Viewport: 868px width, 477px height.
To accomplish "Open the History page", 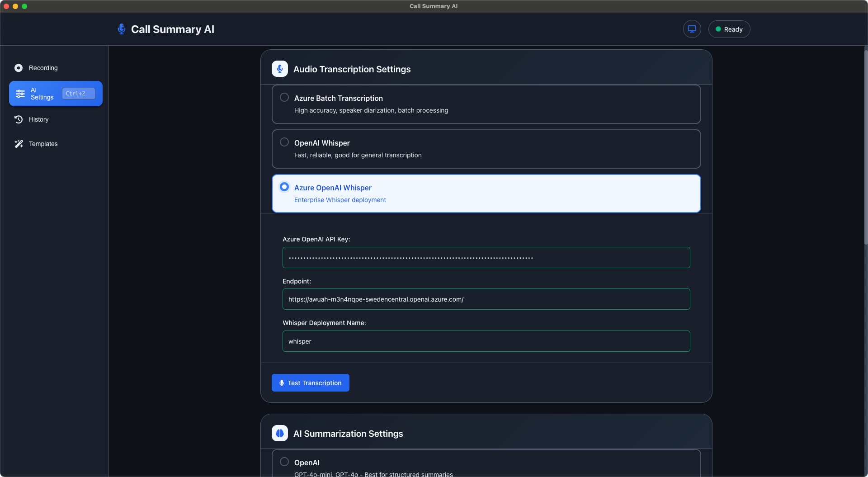I will tap(56, 119).
